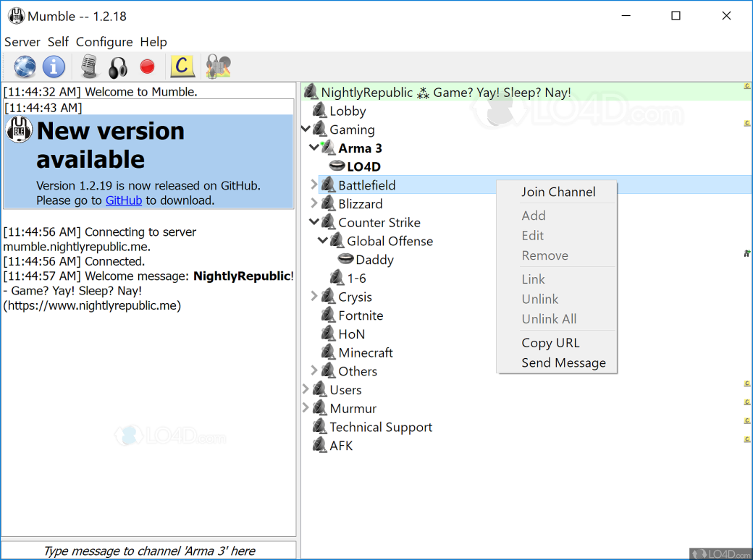753x560 pixels.
Task: Click the Connect globe icon in toolbar
Action: point(25,67)
